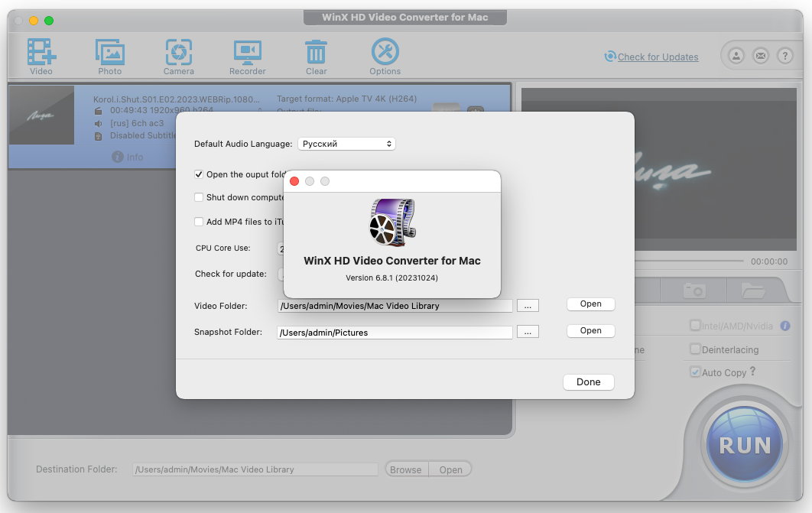812x513 pixels.
Task: Click the Destination Folder path field
Action: click(255, 469)
